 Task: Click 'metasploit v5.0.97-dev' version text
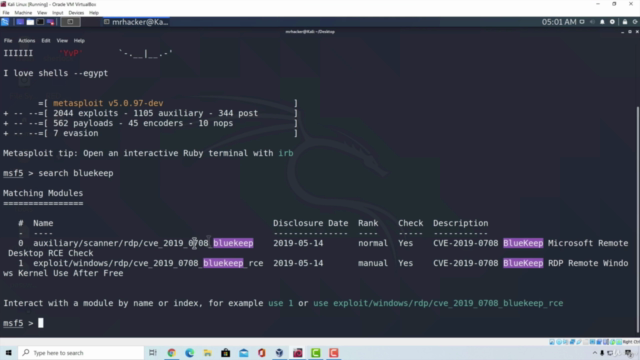coord(108,103)
